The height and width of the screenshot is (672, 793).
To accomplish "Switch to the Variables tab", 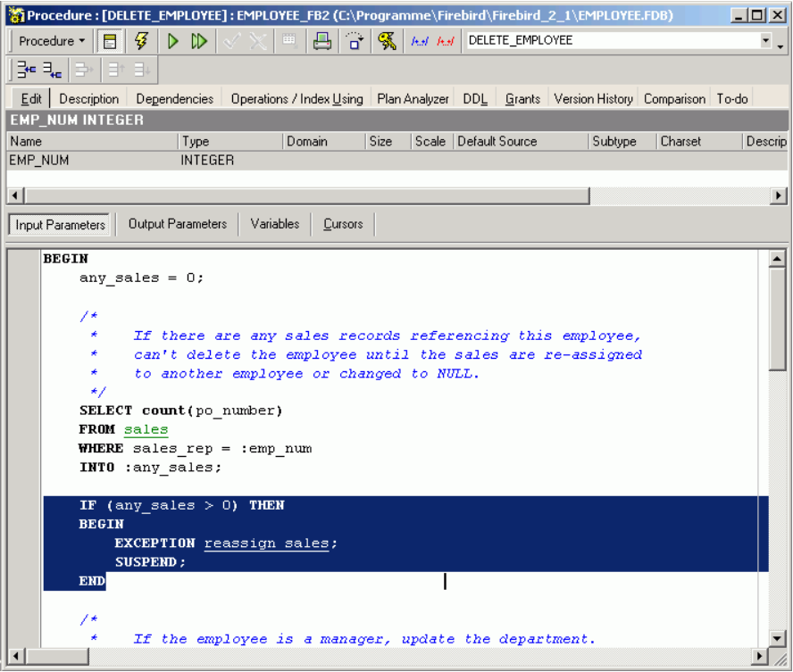I will (x=275, y=224).
